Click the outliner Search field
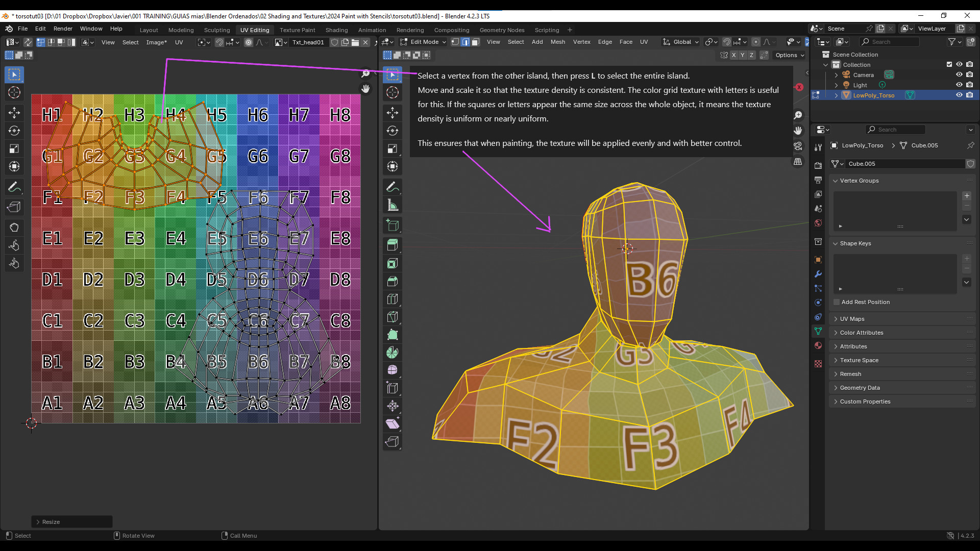 [890, 42]
